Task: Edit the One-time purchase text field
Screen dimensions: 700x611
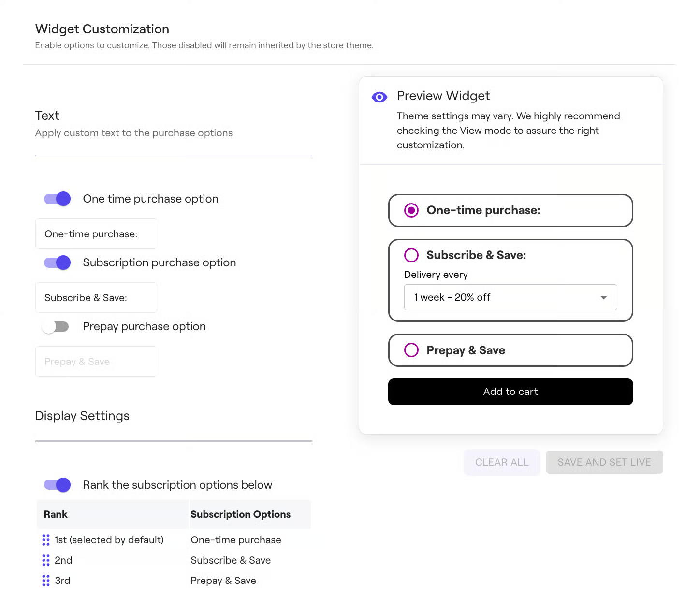Action: pyautogui.click(x=96, y=234)
